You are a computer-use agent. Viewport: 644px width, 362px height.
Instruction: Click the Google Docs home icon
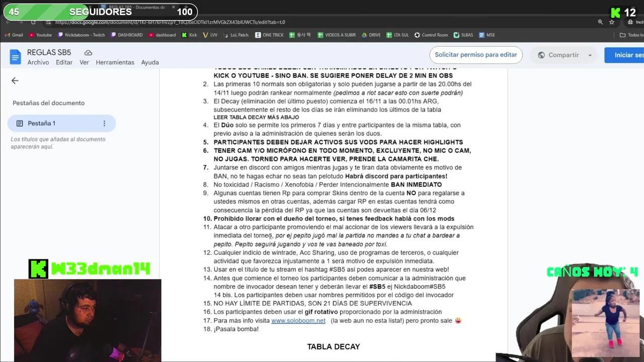(15, 57)
